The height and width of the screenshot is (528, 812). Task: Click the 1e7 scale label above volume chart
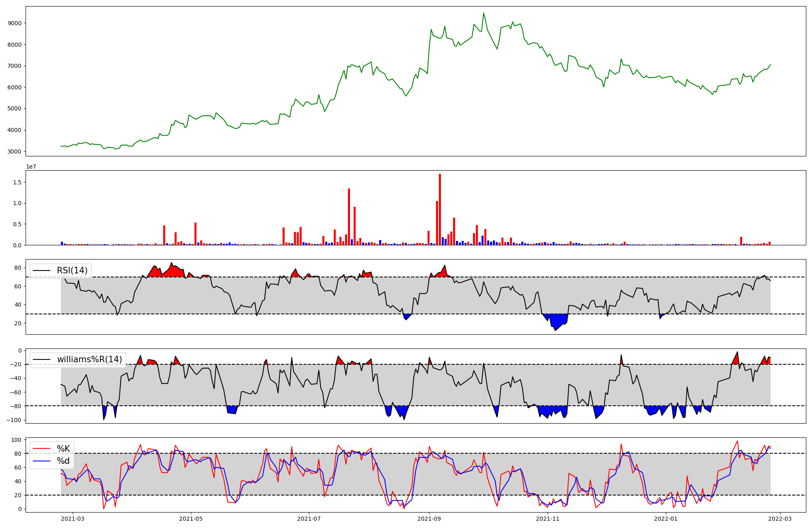[31, 167]
